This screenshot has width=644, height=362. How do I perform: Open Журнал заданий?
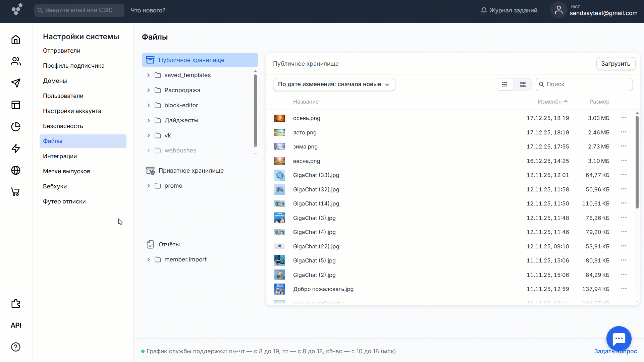pyautogui.click(x=509, y=10)
